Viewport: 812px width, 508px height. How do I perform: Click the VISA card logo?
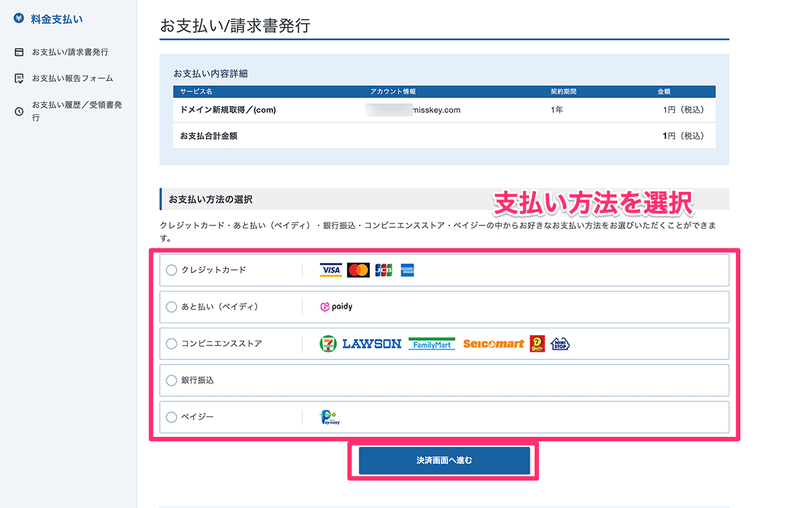[x=331, y=271]
